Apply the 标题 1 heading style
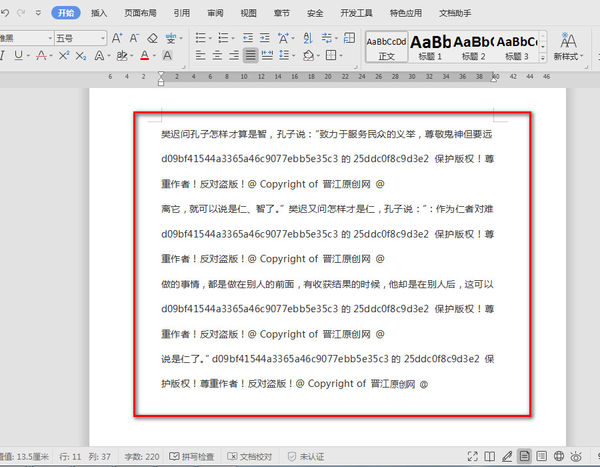Viewport: 600px width, 467px height. (x=430, y=47)
